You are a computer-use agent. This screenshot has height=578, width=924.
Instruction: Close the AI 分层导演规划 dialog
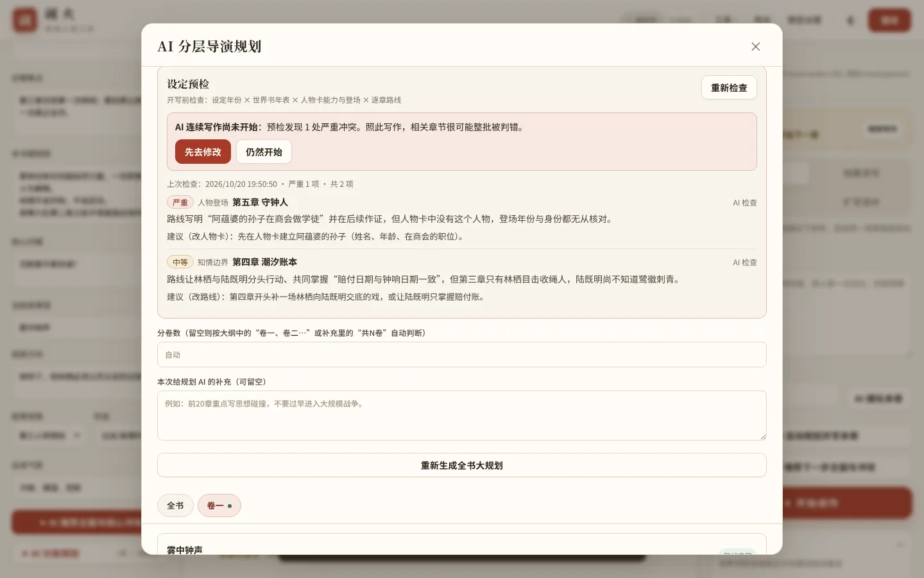(x=755, y=46)
